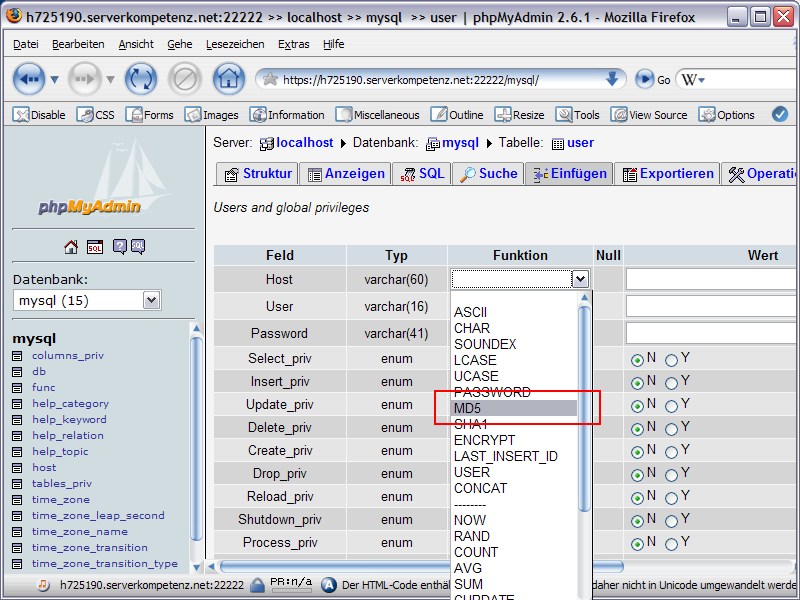800x600 pixels.
Task: Open the Tools developer toolbar menu
Action: (578, 115)
